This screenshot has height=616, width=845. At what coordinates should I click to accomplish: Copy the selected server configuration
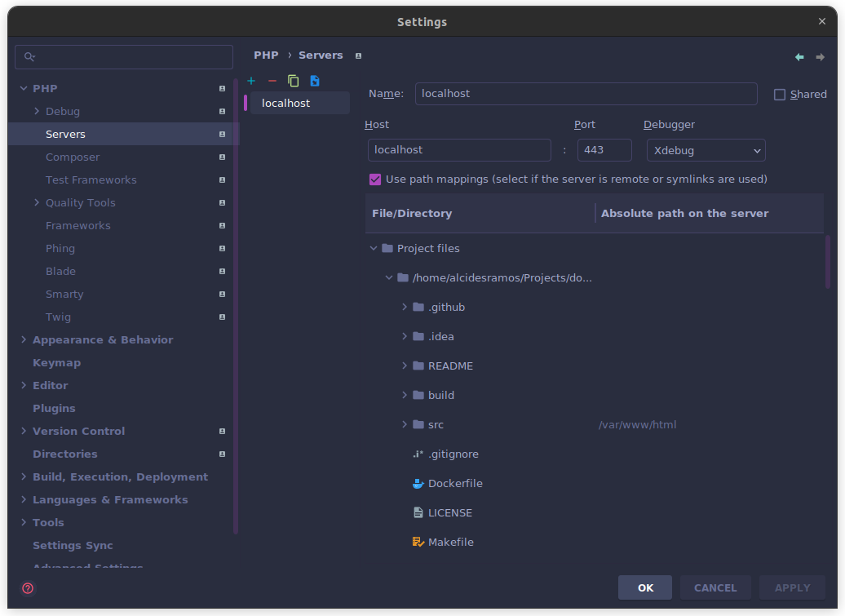(x=293, y=81)
